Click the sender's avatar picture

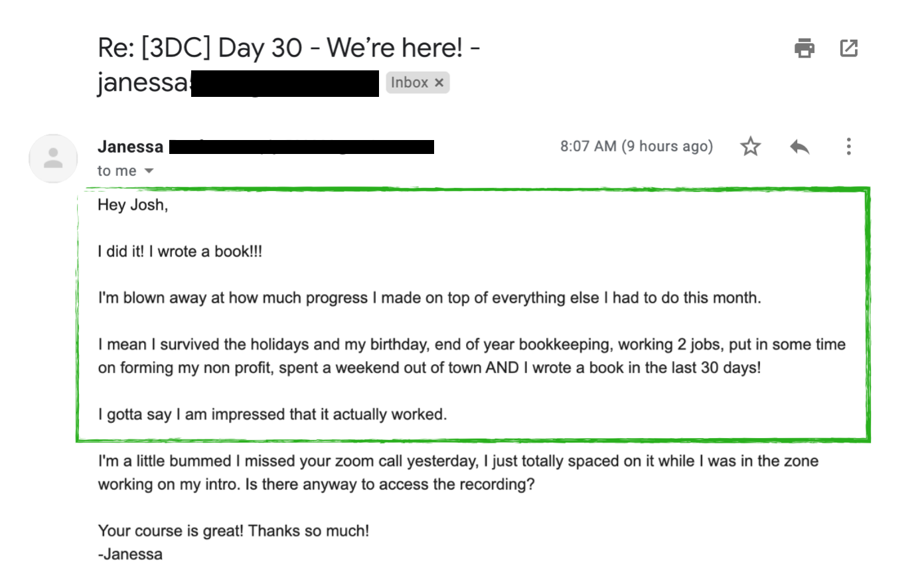53,159
